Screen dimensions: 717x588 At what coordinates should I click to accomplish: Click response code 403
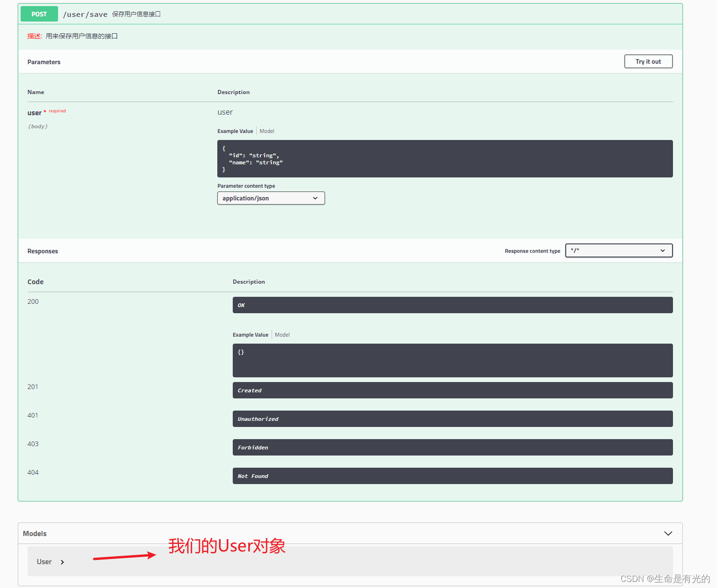click(33, 444)
